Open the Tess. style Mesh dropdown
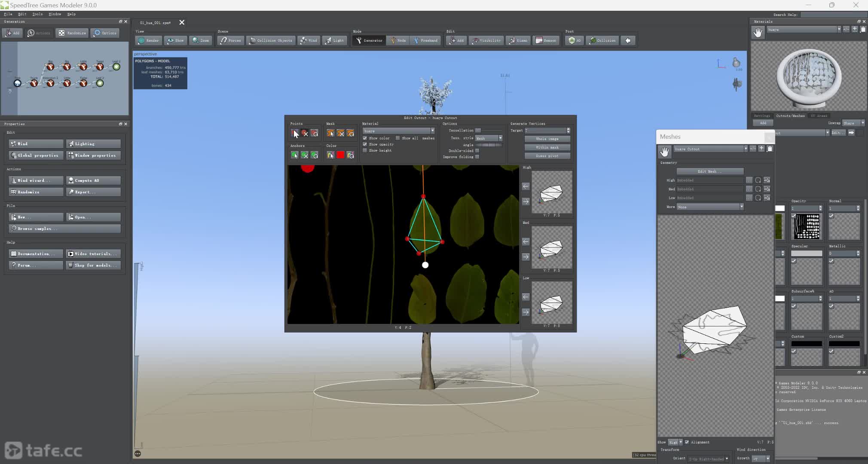The width and height of the screenshot is (868, 464). tap(489, 138)
